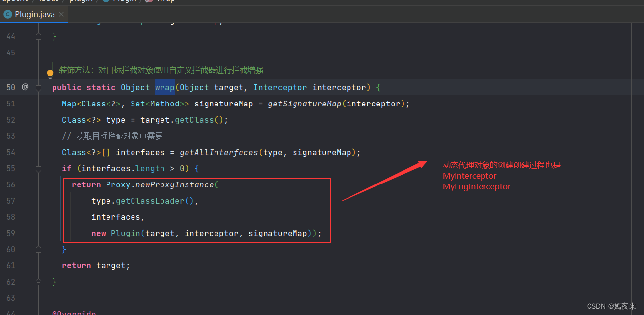Click the getSignatureMap method call

pos(304,104)
